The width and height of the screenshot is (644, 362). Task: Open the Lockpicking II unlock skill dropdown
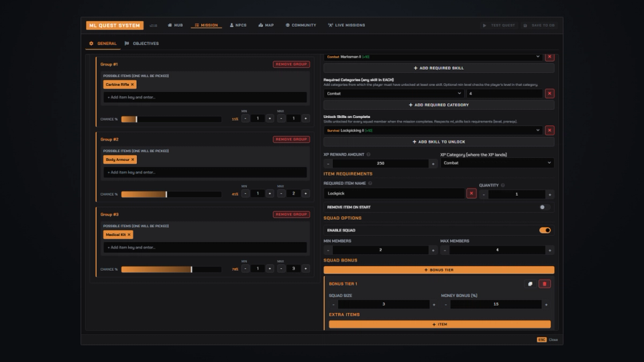(x=433, y=131)
